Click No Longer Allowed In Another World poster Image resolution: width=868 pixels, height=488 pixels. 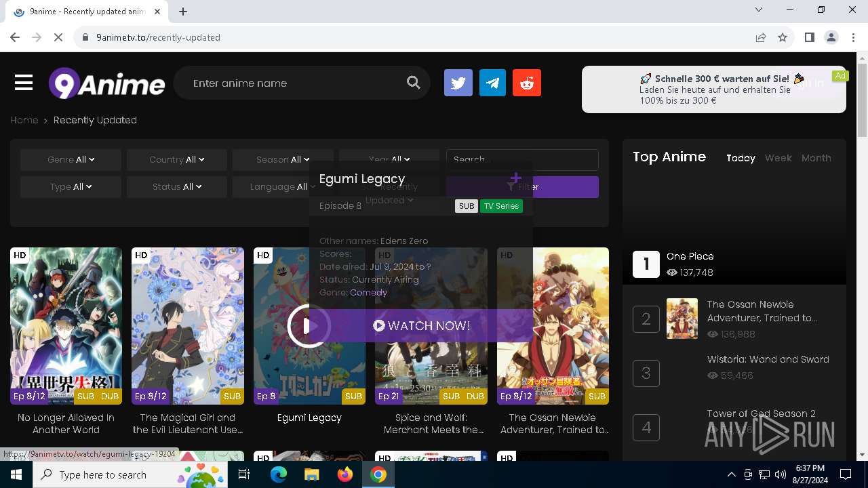tap(66, 326)
